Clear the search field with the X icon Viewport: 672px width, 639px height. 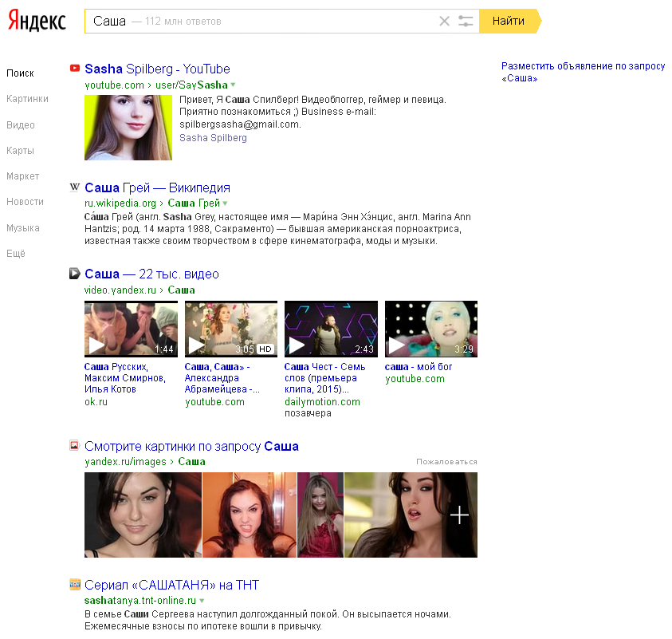click(445, 21)
